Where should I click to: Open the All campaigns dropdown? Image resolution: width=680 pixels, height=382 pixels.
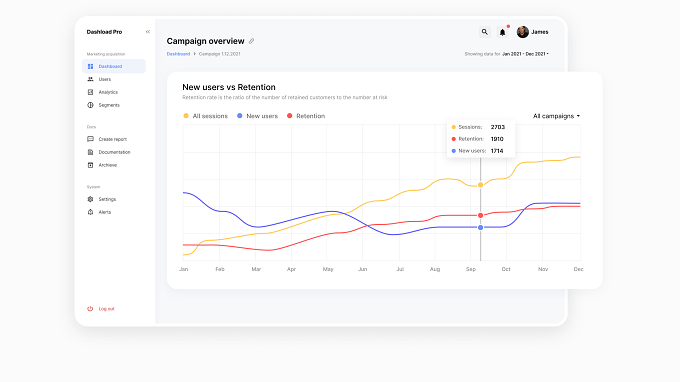pyautogui.click(x=556, y=116)
